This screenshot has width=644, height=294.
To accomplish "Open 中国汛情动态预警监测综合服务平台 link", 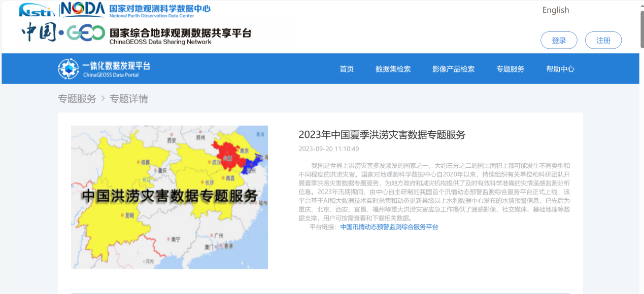I will pos(389,227).
